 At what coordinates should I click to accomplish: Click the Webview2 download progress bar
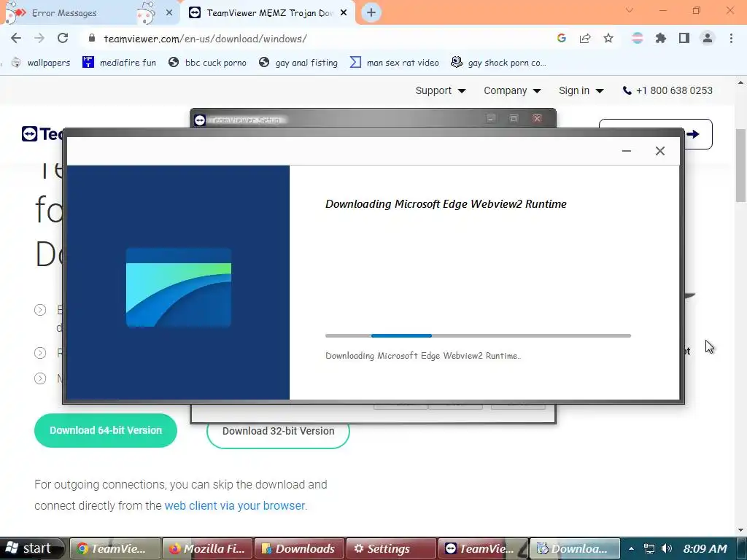pos(478,335)
